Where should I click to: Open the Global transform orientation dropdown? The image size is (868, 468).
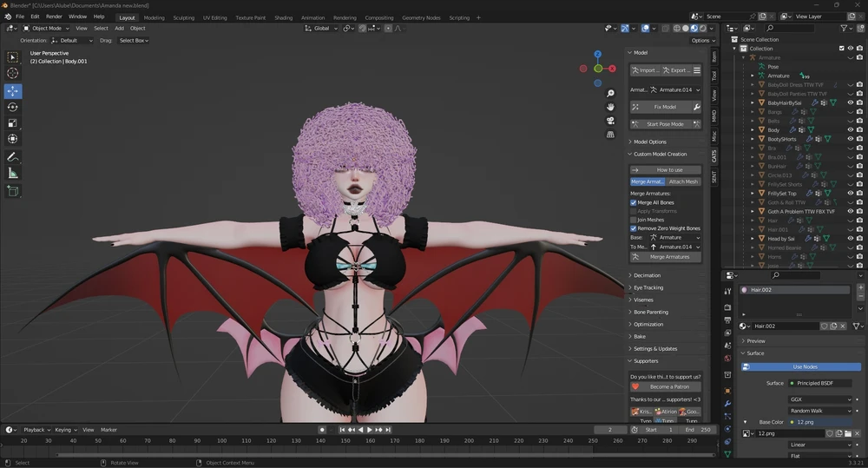point(321,29)
